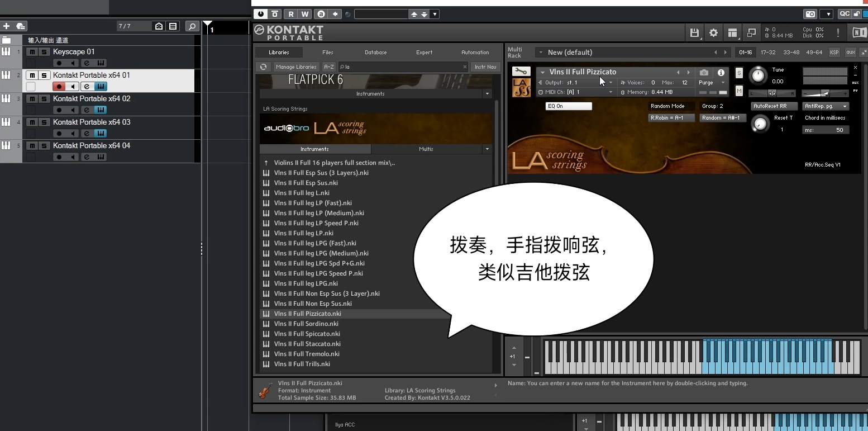Open the track visibility agents icon
868x431 pixels.
pyautogui.click(x=159, y=26)
